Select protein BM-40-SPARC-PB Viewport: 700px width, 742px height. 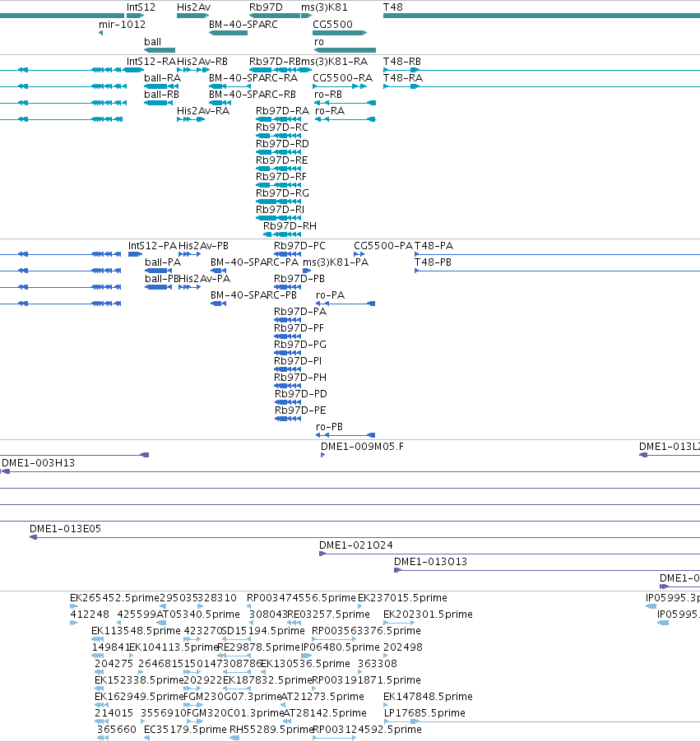click(x=253, y=294)
